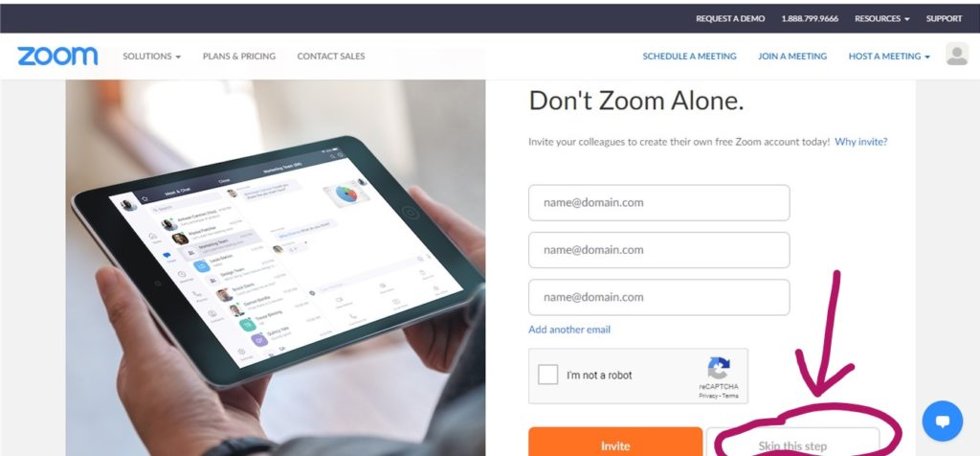Screen dimensions: 980x456
Task: Focus the third email input field
Action: (658, 297)
